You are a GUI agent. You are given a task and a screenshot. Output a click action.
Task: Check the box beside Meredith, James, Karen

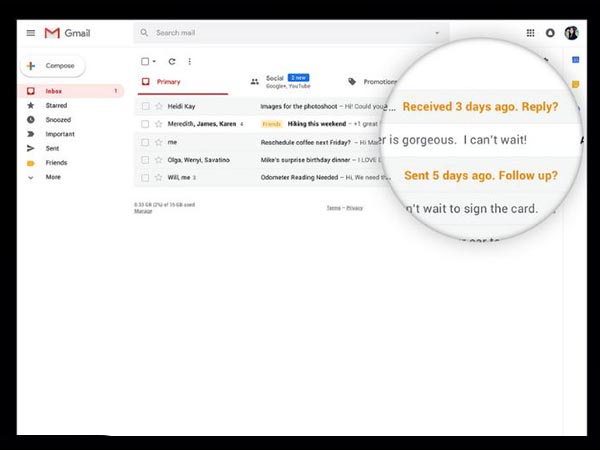[145, 124]
